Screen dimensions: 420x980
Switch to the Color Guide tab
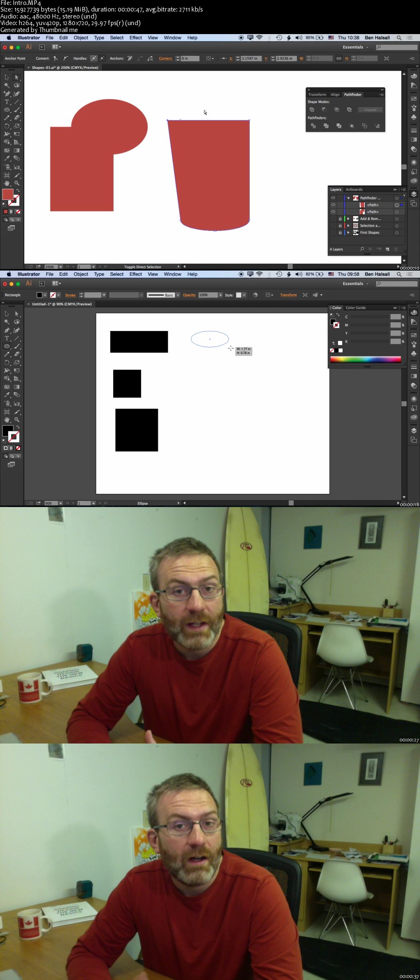coord(356,308)
